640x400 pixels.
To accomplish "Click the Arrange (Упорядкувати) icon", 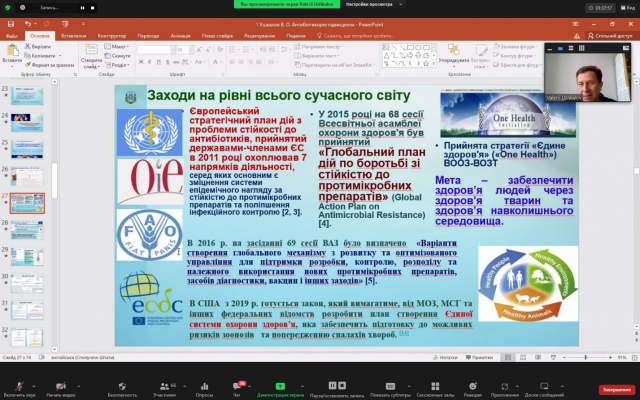I will [453, 51].
